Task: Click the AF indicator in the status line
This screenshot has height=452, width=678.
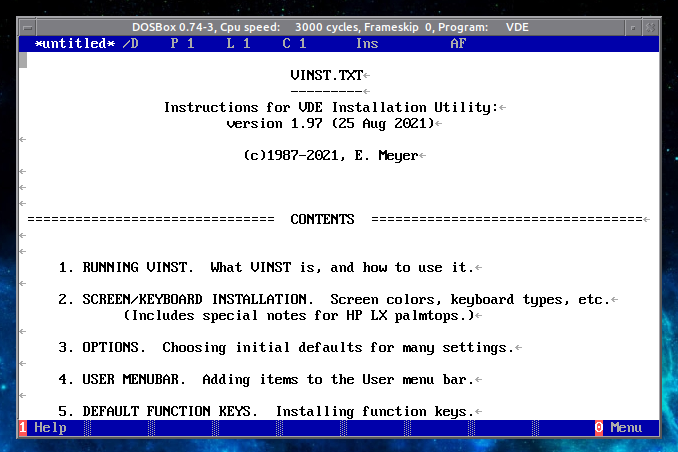Action: click(458, 43)
